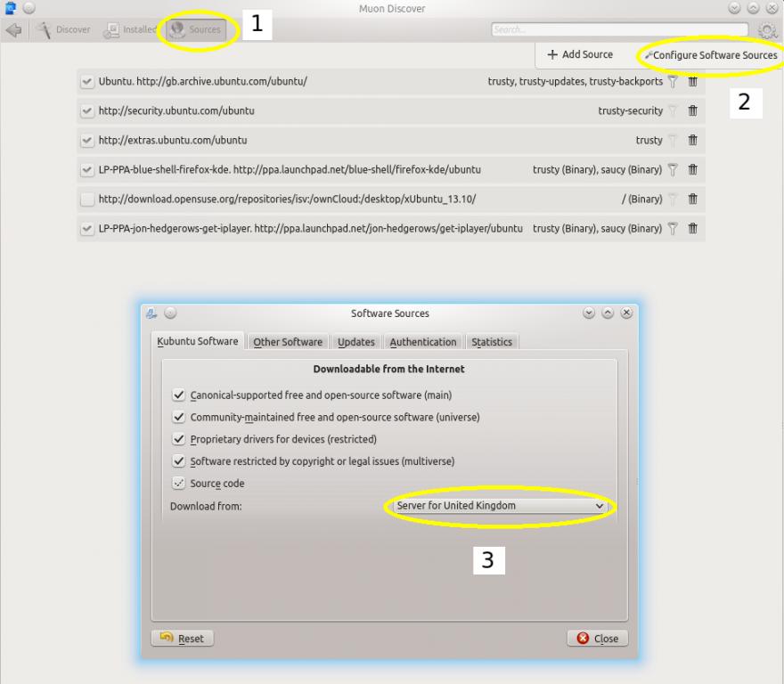Toggle the jon-hedgerows get-iplayer PPA checkbox
Screen dimensions: 784x684
point(87,229)
